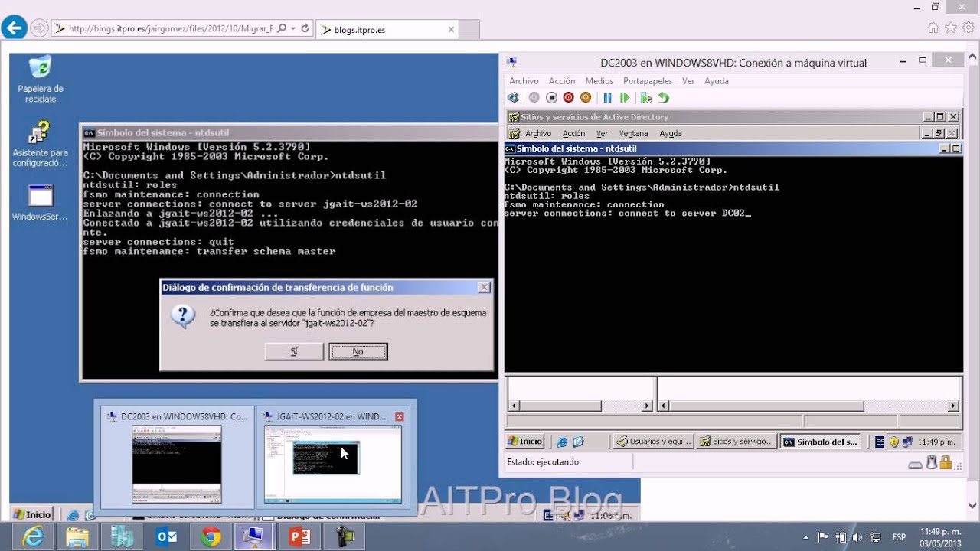Viewport: 980px width, 551px height.
Task: Select DC2003 en WINDOWS8VHD thumbnail preview
Action: (177, 457)
